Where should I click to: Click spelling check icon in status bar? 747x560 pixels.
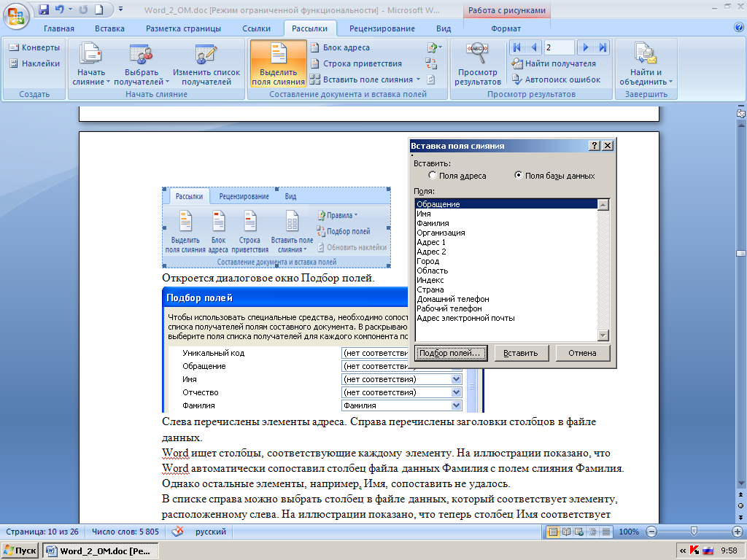(x=177, y=532)
